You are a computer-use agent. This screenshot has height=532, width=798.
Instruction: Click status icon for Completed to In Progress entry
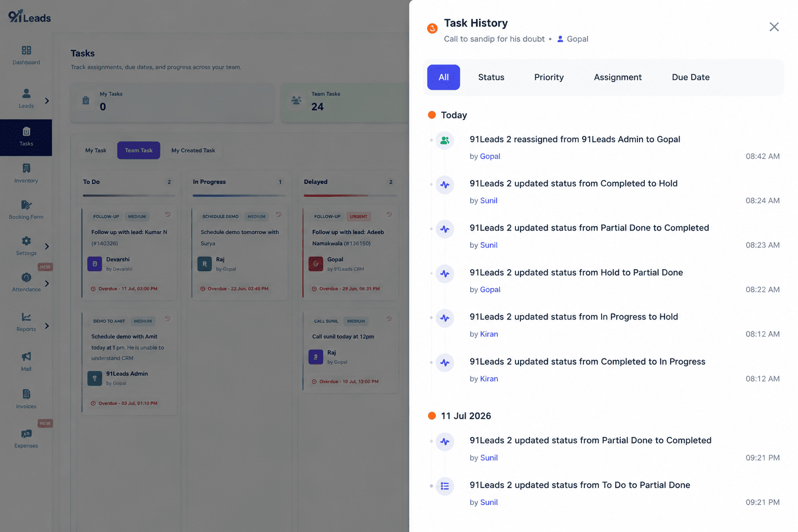click(445, 363)
